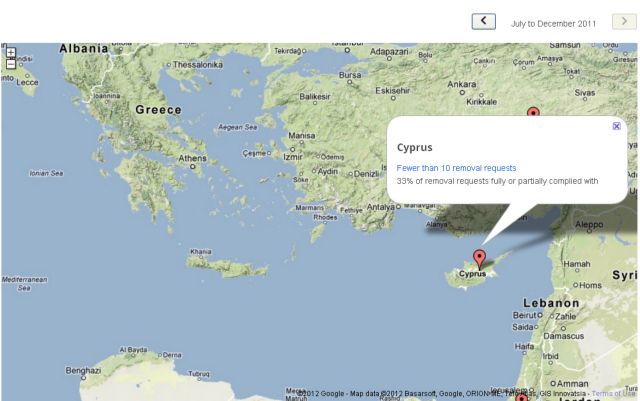Select the red marker near Jordan

tap(522, 397)
